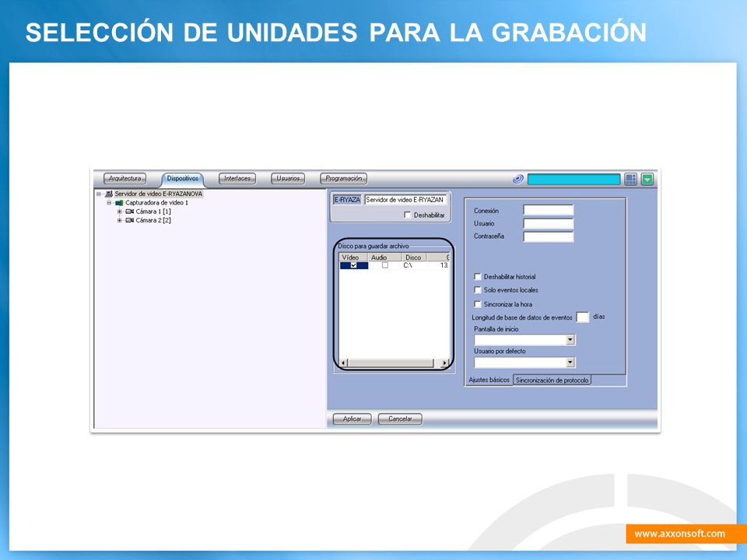Uncheck Vídeo checkbox for disk C:\
747x560 pixels.
point(353,265)
